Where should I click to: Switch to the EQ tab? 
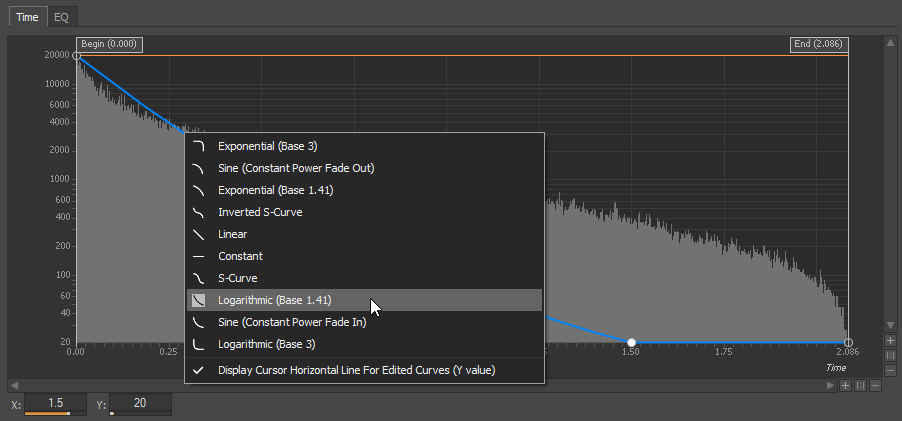61,17
